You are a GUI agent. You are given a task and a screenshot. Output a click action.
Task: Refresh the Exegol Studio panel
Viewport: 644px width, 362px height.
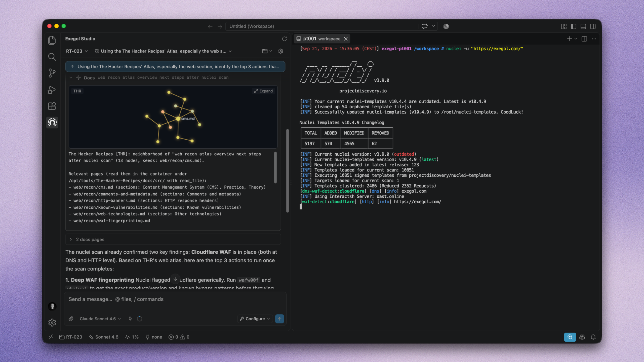click(284, 39)
